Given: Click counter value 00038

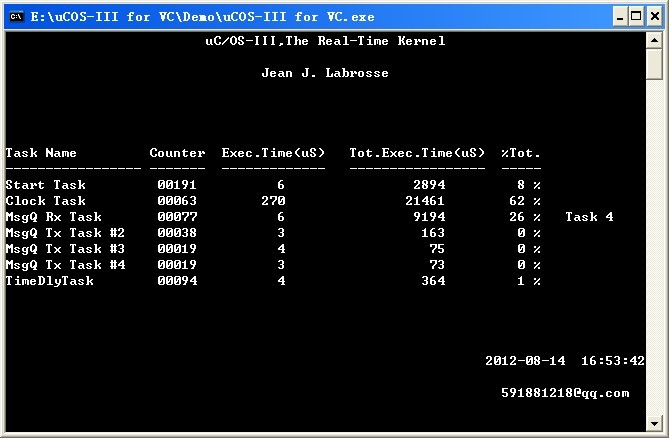Looking at the screenshot, I should [x=177, y=233].
